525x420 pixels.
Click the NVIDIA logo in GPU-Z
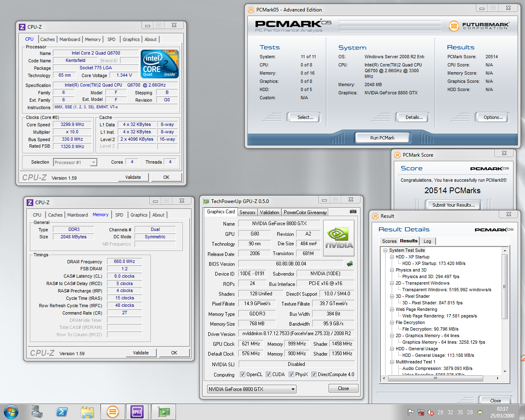click(339, 239)
